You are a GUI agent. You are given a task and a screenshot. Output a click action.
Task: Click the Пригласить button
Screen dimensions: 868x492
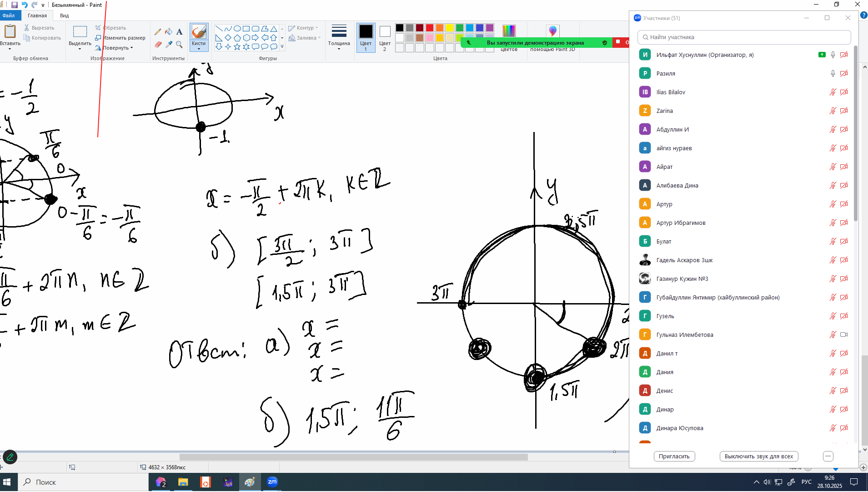pos(674,456)
